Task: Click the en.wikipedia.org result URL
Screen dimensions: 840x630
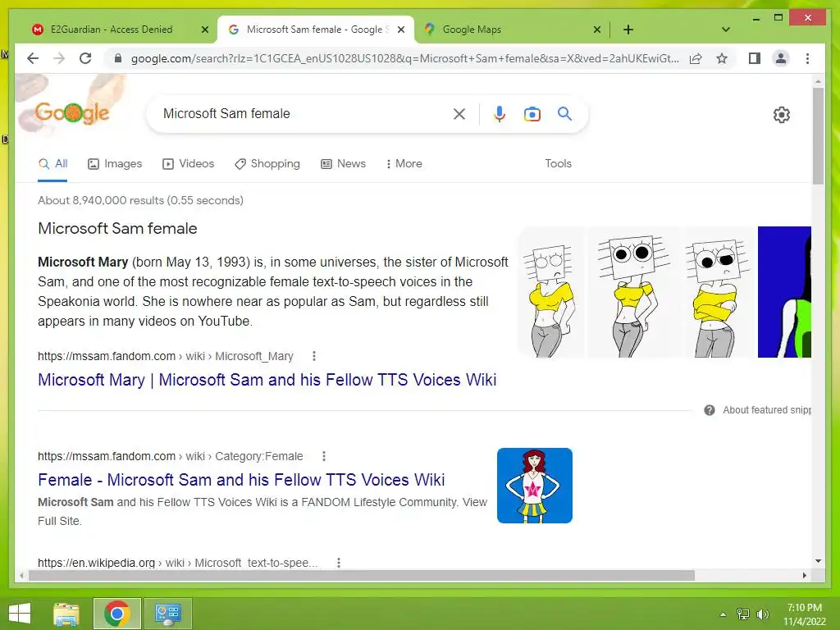Action: point(178,563)
